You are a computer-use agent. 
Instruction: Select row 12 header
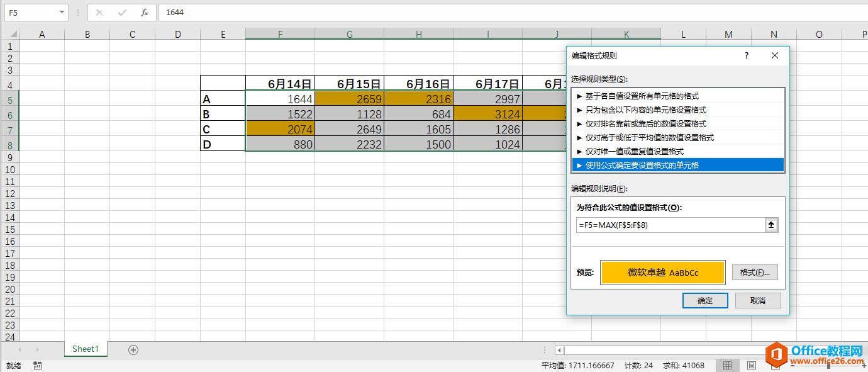pos(9,193)
